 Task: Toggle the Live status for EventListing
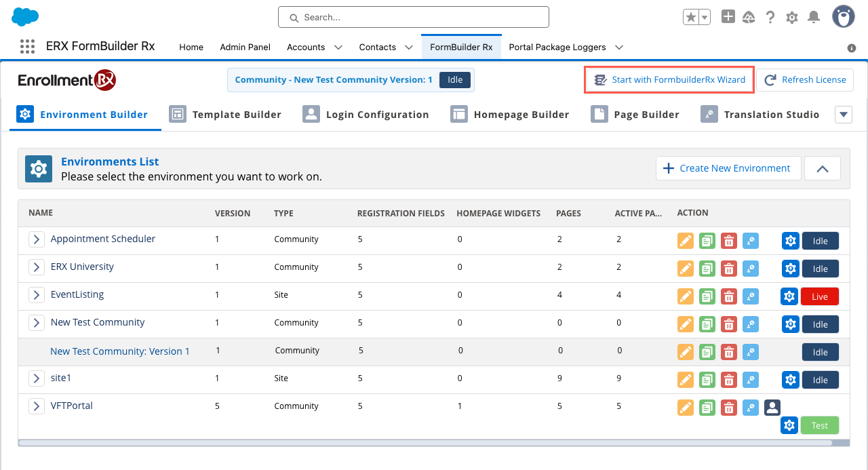pyautogui.click(x=819, y=296)
